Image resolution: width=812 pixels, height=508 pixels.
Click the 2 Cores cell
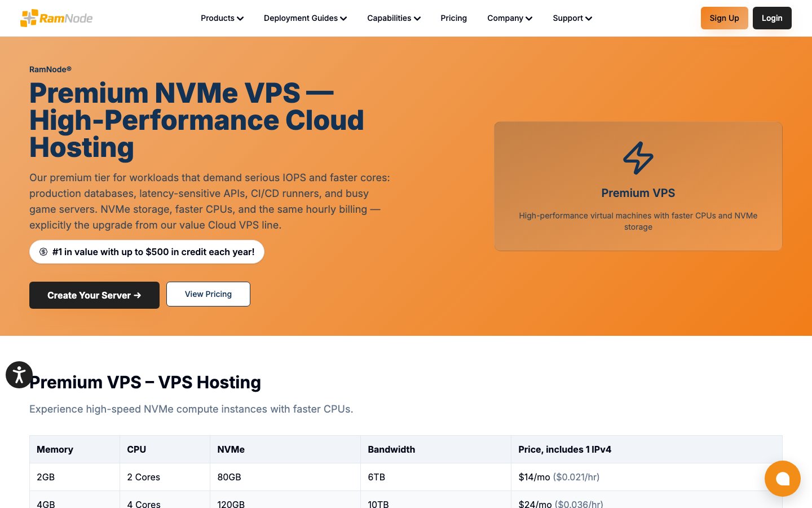click(x=165, y=477)
